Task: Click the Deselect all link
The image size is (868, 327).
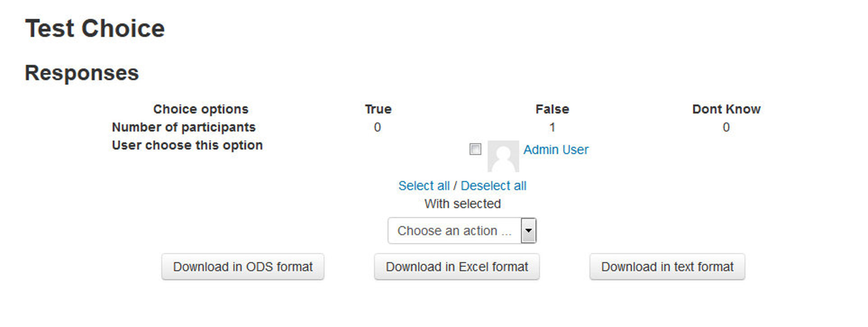Action: pos(494,185)
